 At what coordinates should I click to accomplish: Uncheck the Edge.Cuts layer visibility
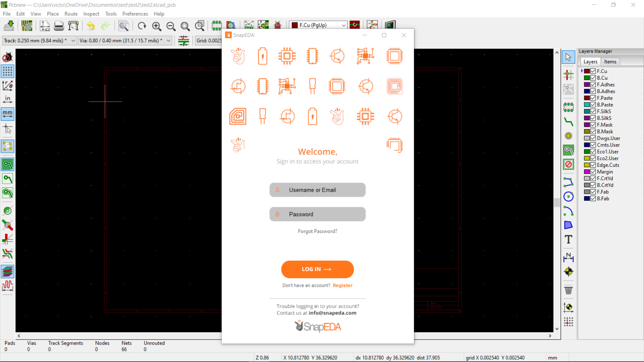pos(593,165)
